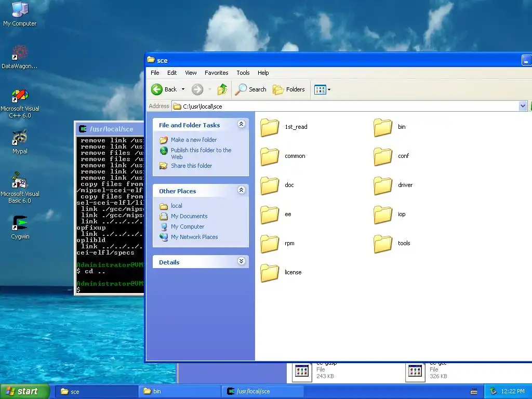Click the Cygwin terminal window icon
Viewport: 532px width, 399px height.
point(83,129)
